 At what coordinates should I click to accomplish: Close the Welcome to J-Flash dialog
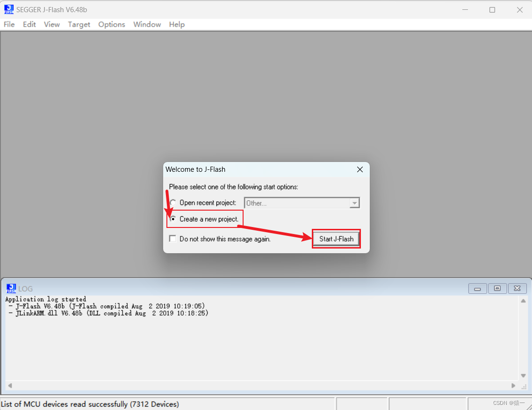point(360,169)
